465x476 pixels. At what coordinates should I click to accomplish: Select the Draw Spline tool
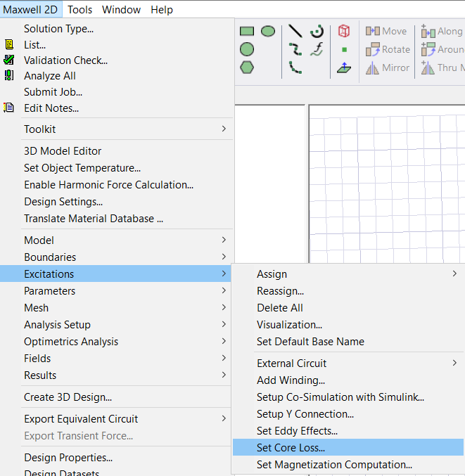point(295,49)
